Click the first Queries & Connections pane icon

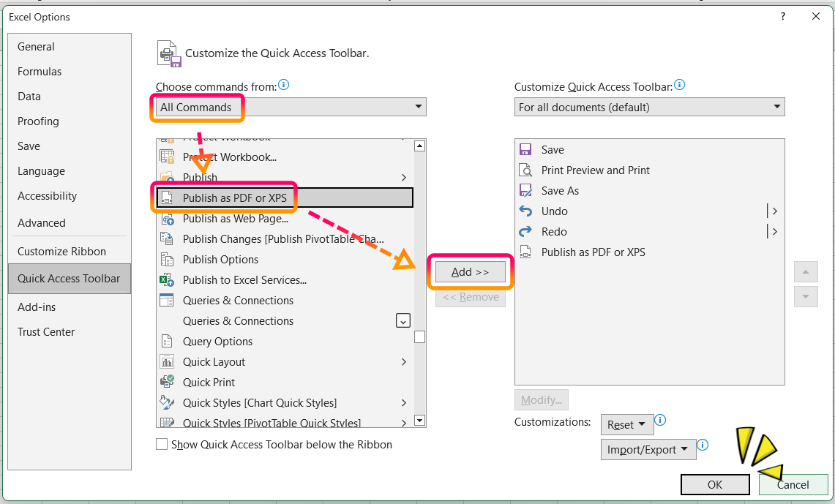point(167,300)
